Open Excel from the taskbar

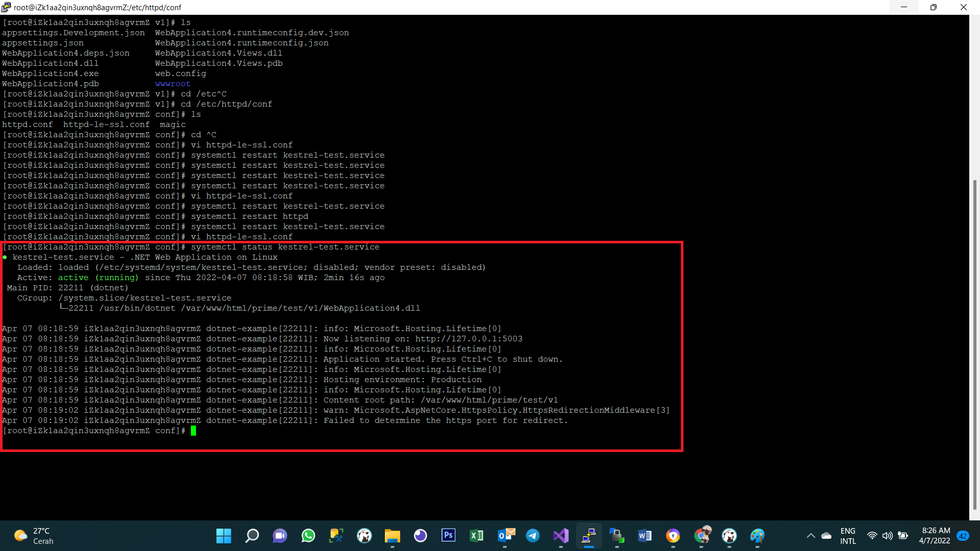coord(476,536)
